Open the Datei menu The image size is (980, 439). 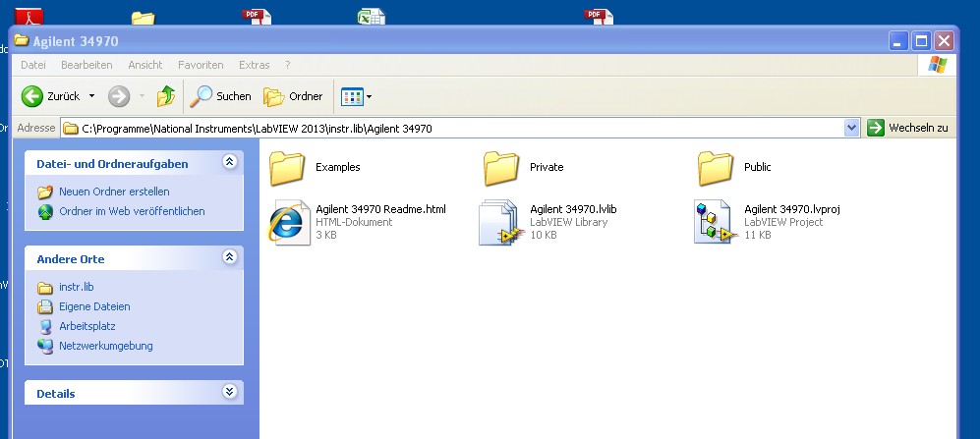click(33, 65)
